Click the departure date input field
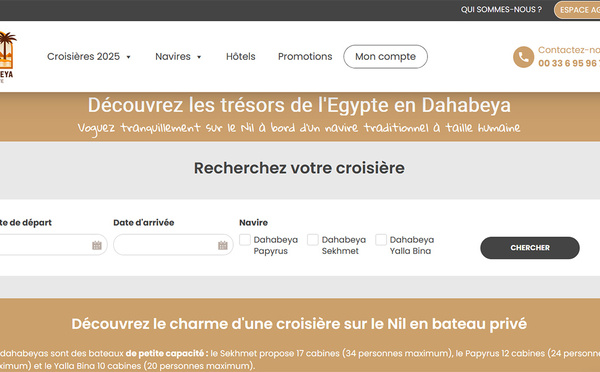This screenshot has height=372, width=600. 53,245
